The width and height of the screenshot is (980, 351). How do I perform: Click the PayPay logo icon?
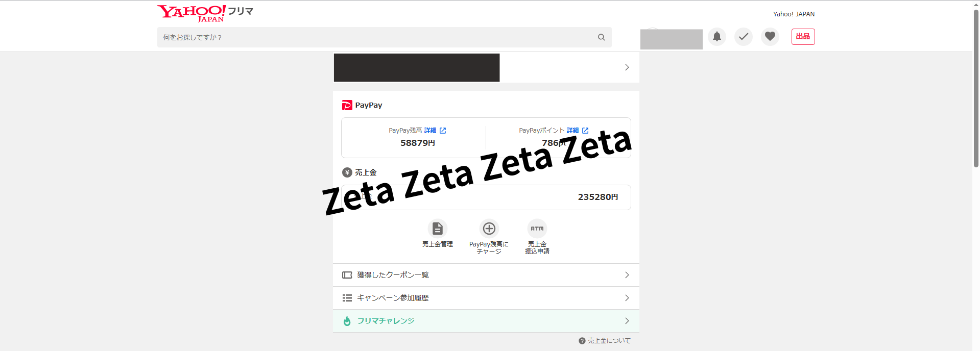tap(347, 105)
